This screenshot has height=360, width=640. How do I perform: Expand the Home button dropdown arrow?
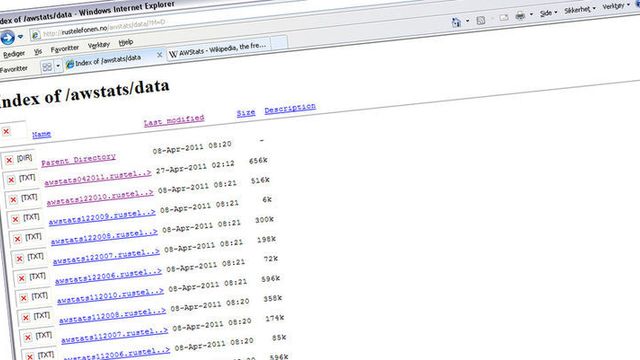[467, 21]
